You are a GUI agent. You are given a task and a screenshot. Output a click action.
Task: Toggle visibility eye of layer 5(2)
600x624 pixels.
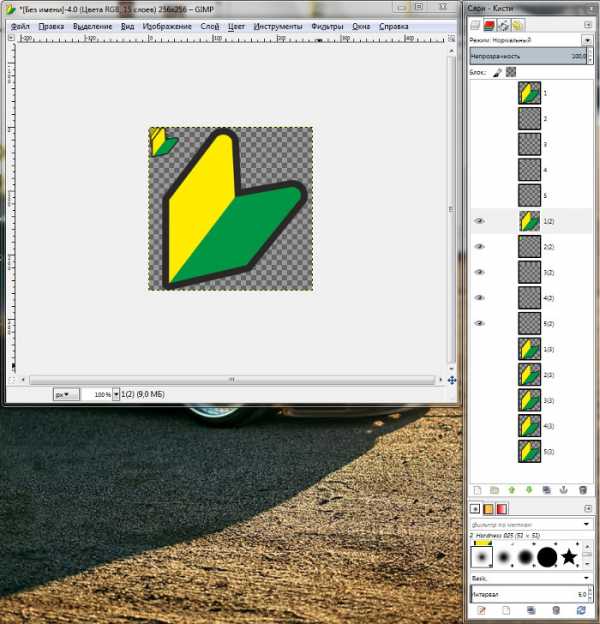(x=479, y=323)
